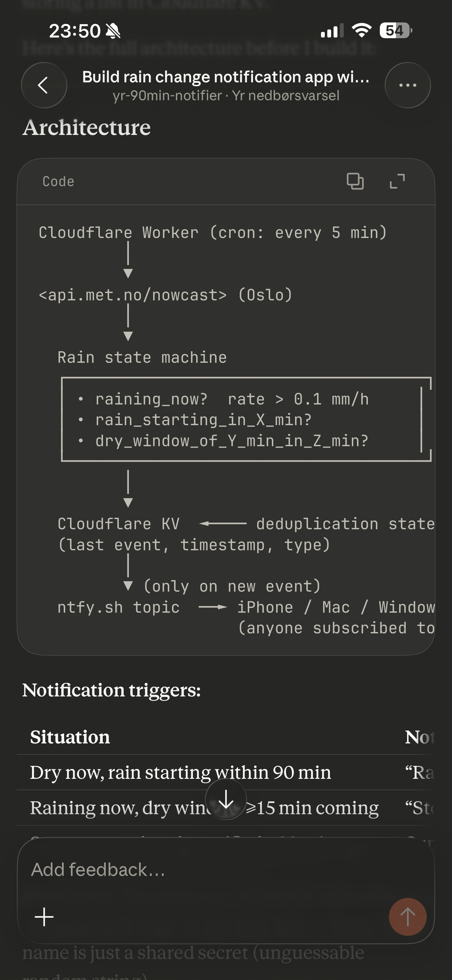Tap the scroll-to-bottom arrow button
This screenshot has width=452, height=980.
[x=226, y=799]
